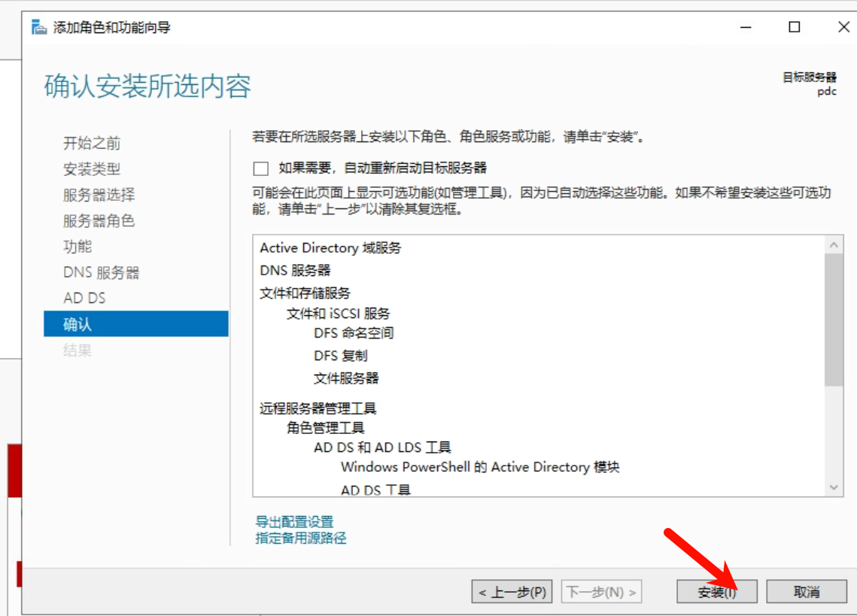Go to 开始之前 step
857x616 pixels.
[92, 143]
